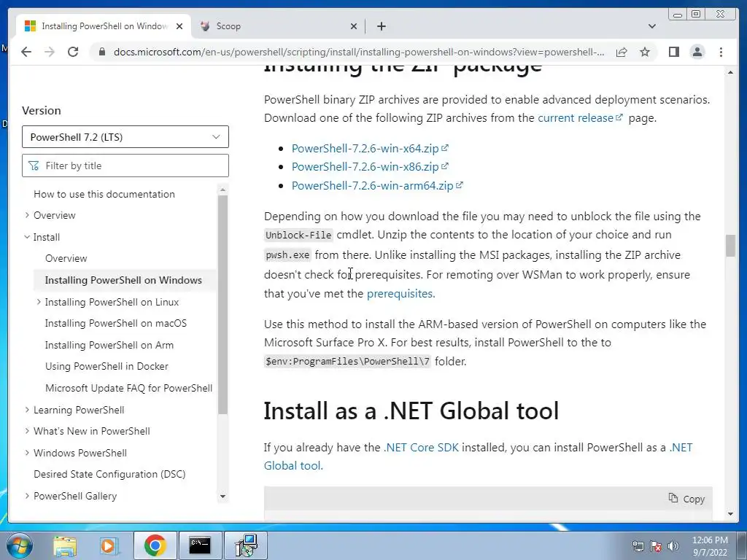Viewport: 747px width, 560px height.
Task: Open Installing PowerShell on macOS
Action: tap(116, 323)
